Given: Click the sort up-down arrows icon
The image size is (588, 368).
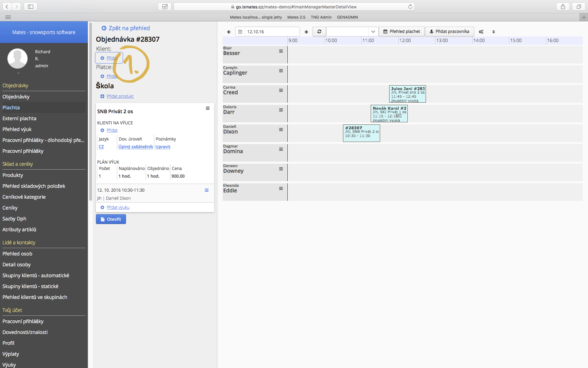Looking at the screenshot, I should point(493,32).
